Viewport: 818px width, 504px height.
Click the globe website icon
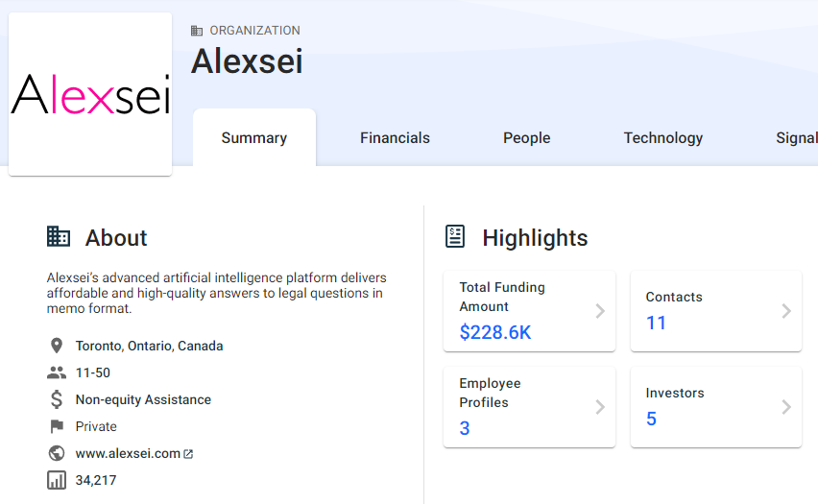(x=57, y=453)
